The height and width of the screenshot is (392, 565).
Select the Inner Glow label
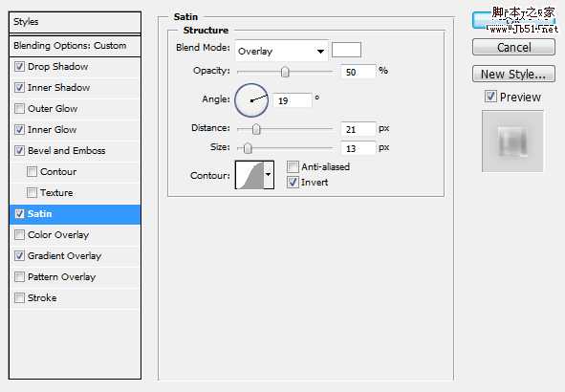pos(52,130)
